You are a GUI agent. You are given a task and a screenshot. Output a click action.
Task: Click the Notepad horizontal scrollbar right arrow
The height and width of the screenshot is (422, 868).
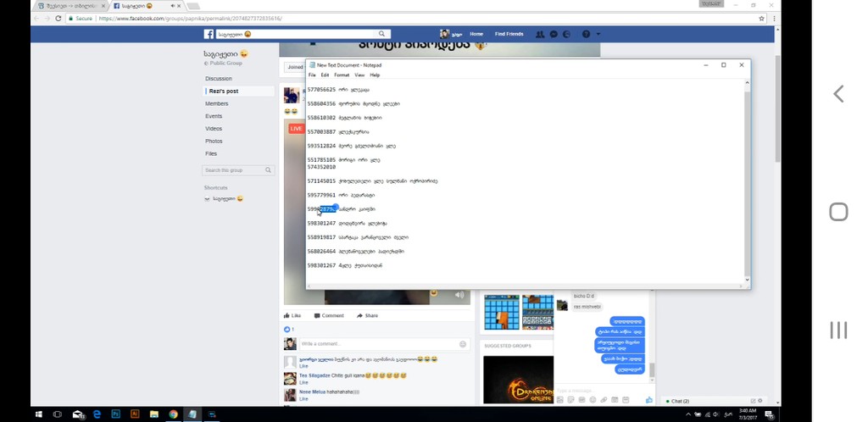pyautogui.click(x=741, y=286)
